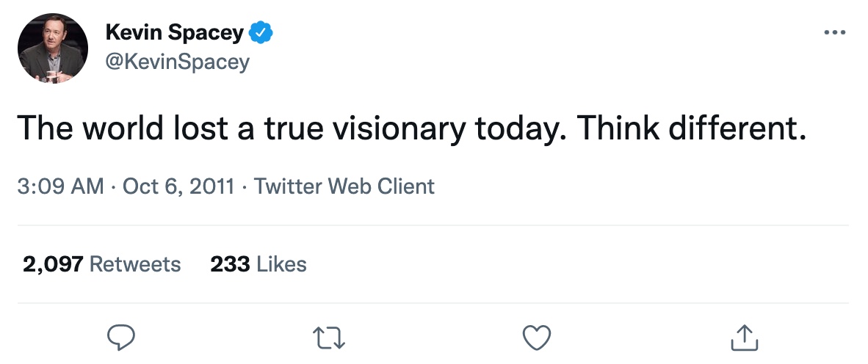View the 2,097 Retweets list
This screenshot has width=868, height=364.
point(102,264)
